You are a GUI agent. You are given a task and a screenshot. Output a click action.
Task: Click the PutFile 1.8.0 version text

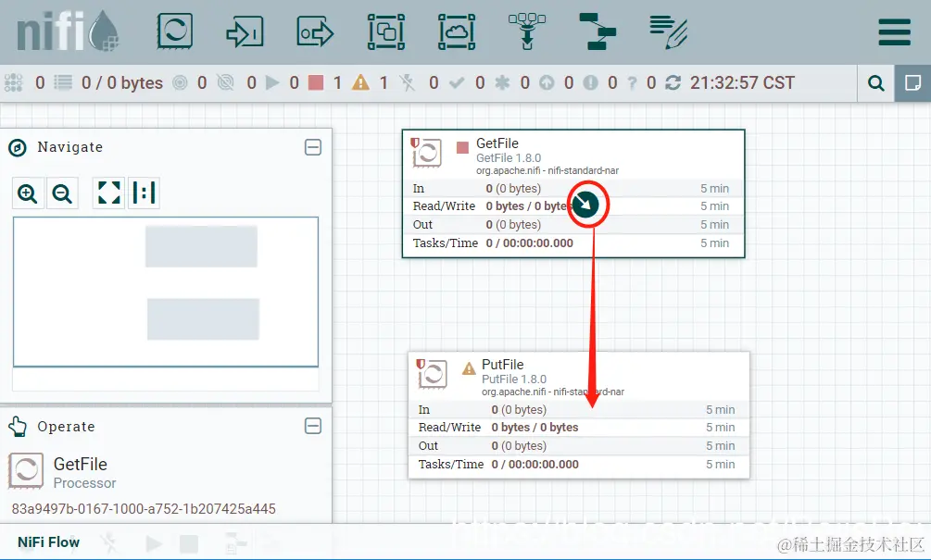[513, 380]
